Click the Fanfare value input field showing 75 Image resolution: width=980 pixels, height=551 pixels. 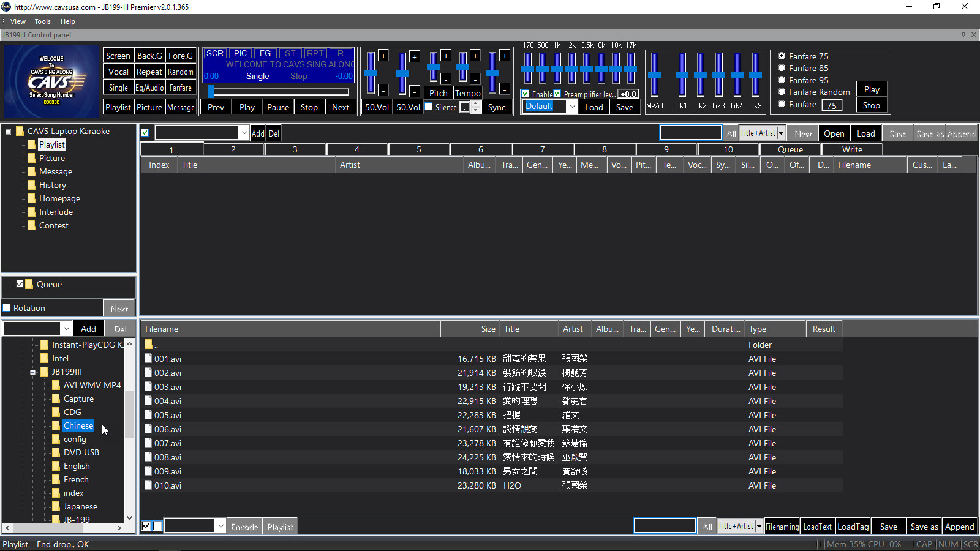click(832, 105)
